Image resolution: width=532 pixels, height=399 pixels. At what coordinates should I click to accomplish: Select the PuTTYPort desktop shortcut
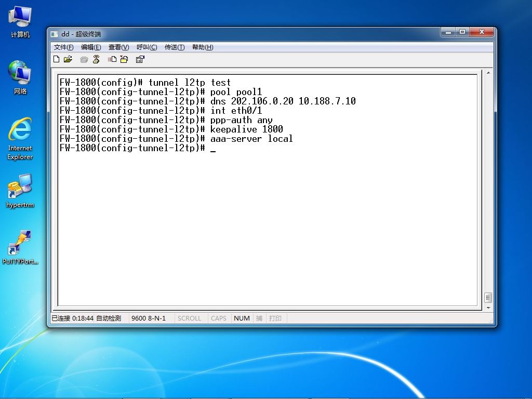click(20, 247)
